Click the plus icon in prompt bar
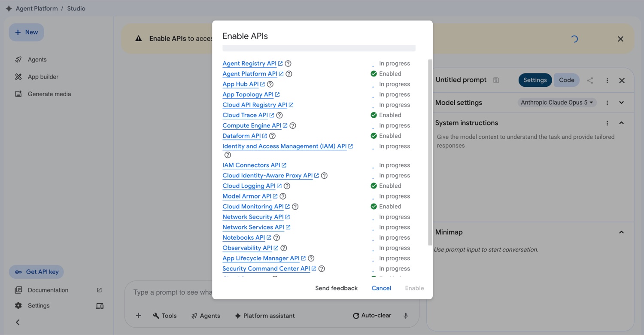The image size is (644, 335). [x=138, y=316]
